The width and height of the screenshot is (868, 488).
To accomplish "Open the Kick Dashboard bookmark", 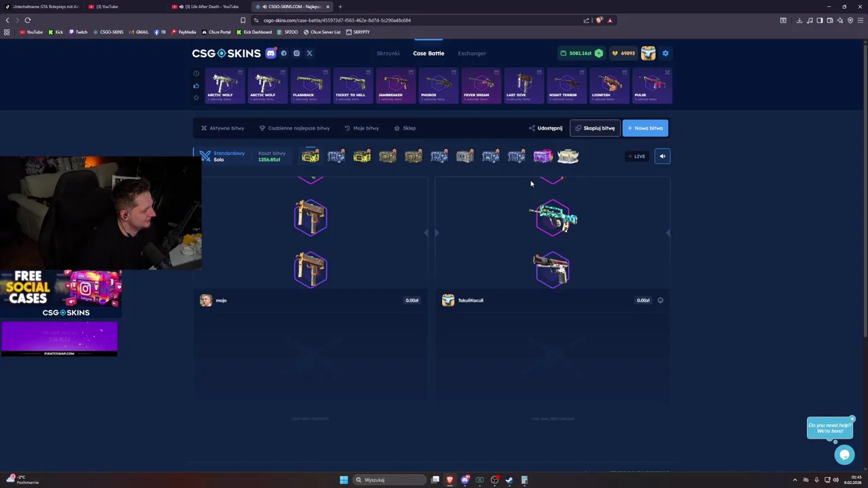I will click(254, 32).
